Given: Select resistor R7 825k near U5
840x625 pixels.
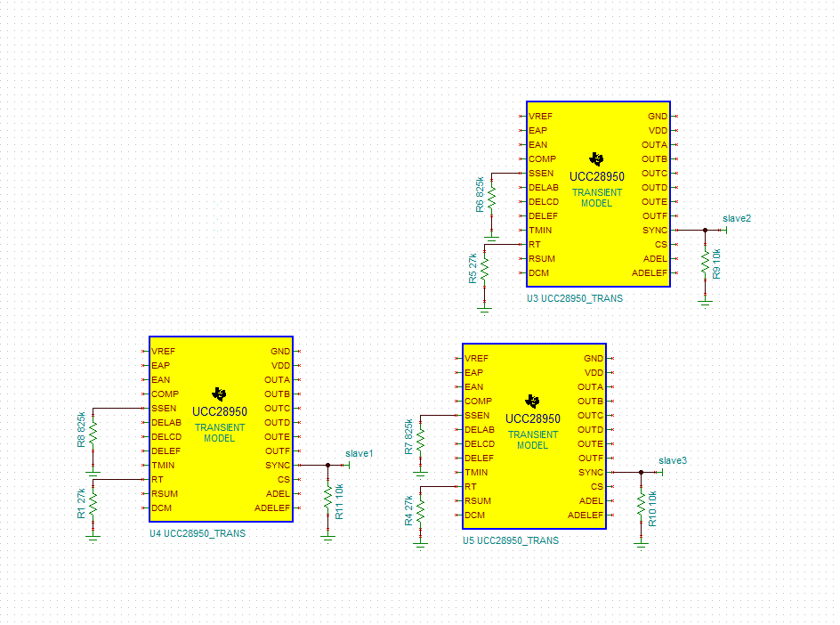Looking at the screenshot, I should [x=421, y=440].
